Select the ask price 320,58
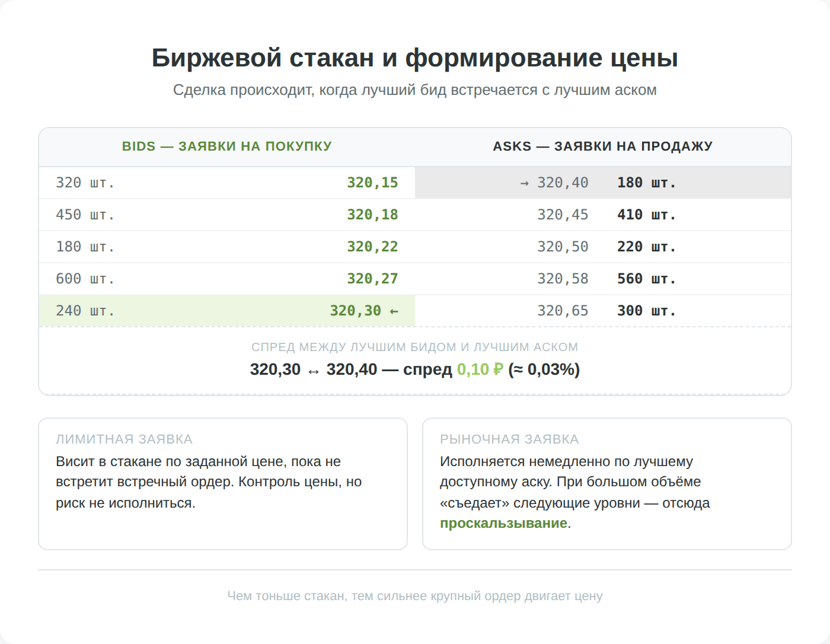 [563, 279]
